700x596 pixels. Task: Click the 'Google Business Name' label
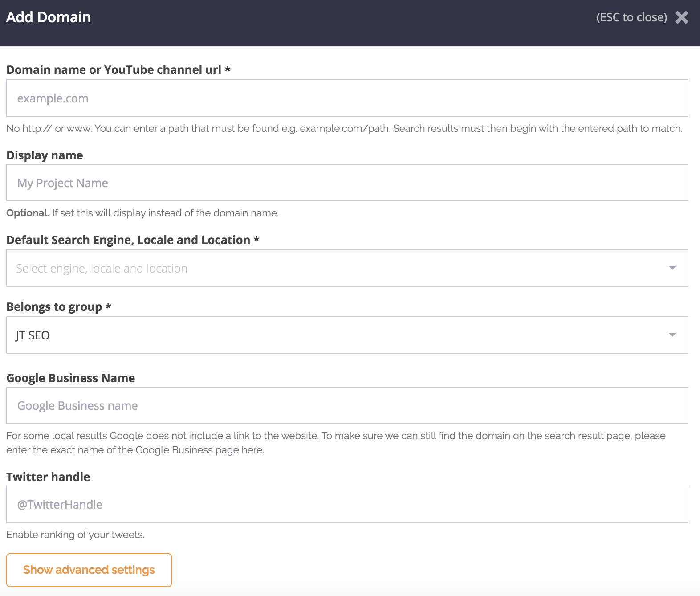pos(70,378)
